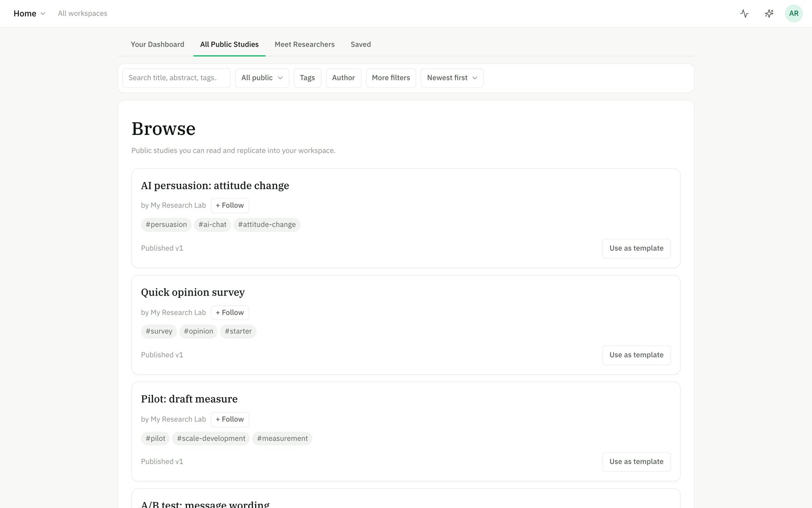Open the activity pulse icon

tap(744, 13)
